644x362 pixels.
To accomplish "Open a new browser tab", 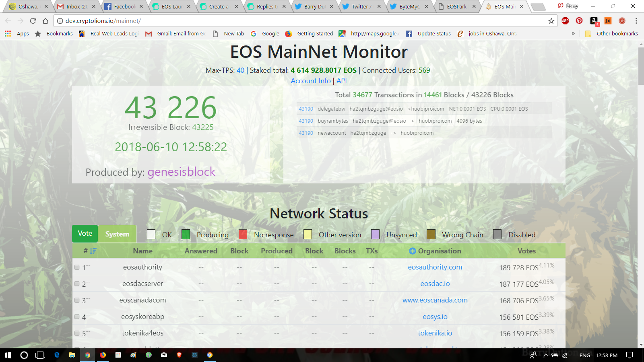I will click(538, 6).
